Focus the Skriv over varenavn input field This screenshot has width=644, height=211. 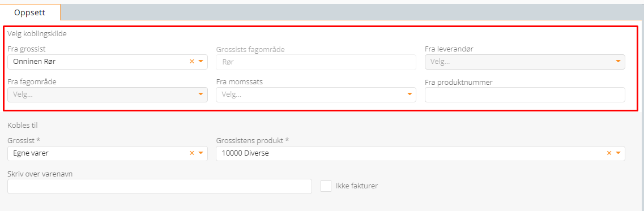[160, 186]
